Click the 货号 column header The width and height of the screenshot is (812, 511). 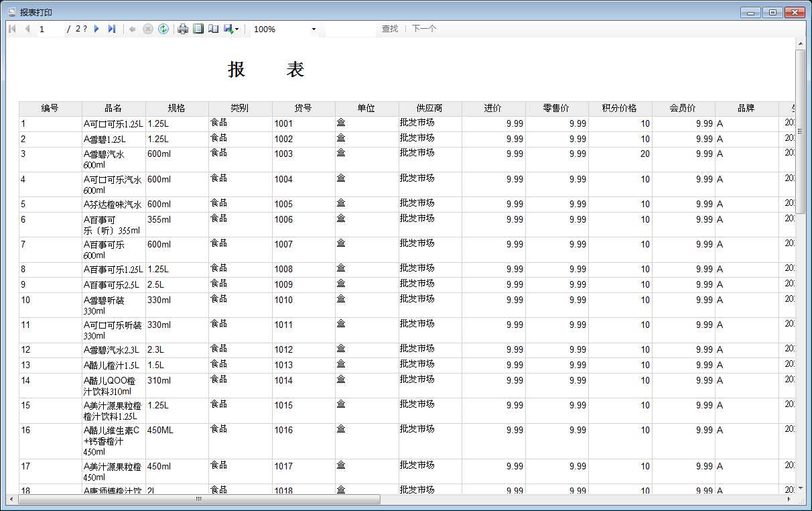pyautogui.click(x=303, y=109)
